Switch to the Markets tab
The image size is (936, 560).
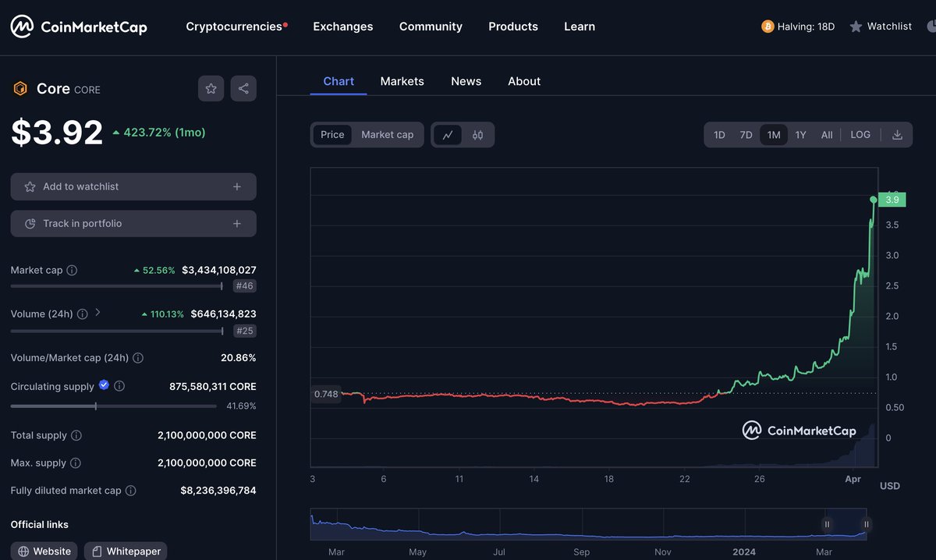point(402,81)
